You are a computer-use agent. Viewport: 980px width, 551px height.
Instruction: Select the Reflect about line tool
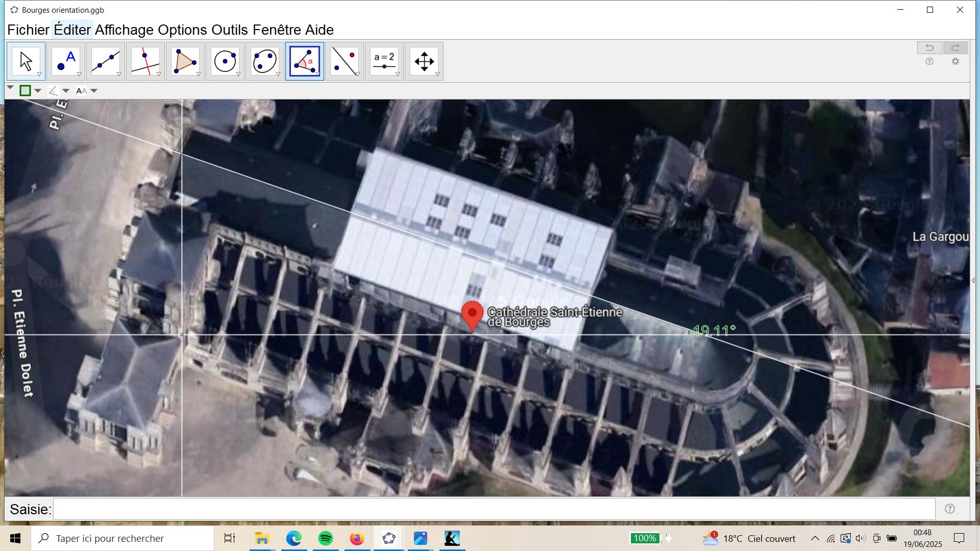[x=345, y=61]
